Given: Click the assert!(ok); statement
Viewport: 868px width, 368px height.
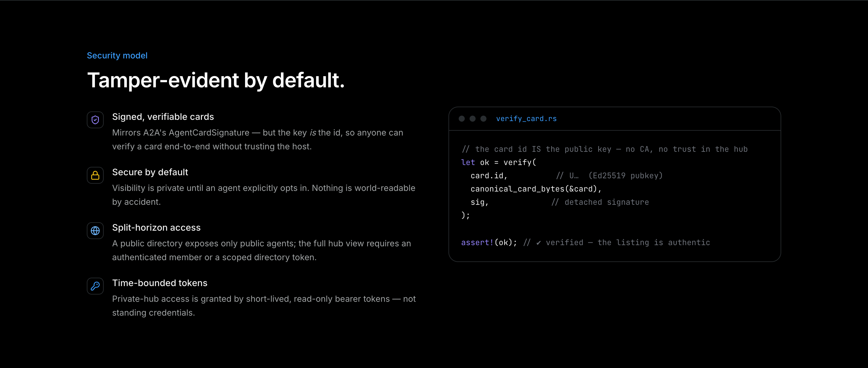Looking at the screenshot, I should coord(489,242).
